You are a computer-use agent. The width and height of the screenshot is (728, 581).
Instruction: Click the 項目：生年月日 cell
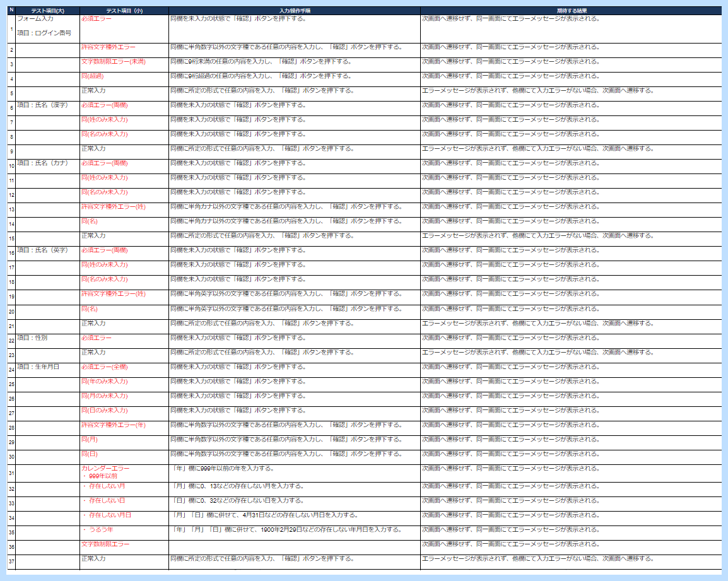pos(47,367)
